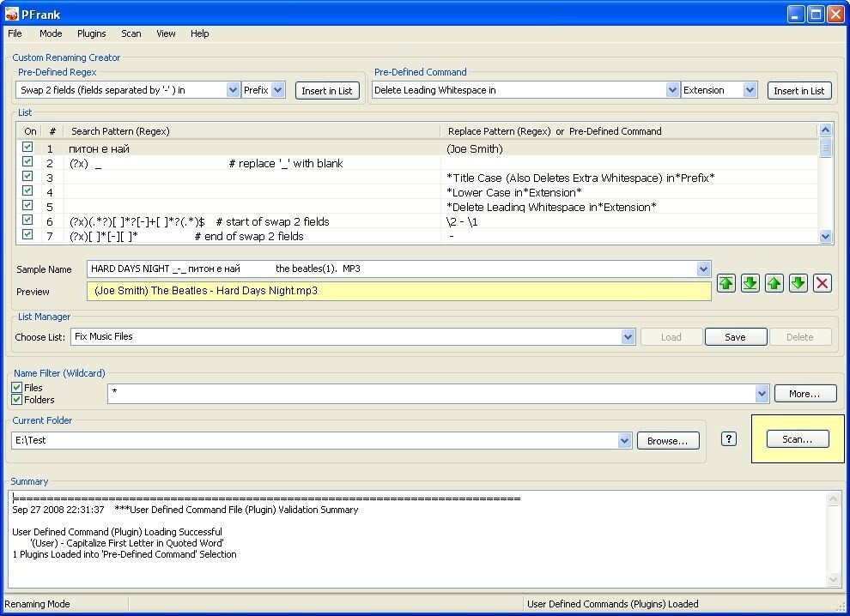Screen dimensions: 850x616
Task: Open the View menu
Action: click(166, 33)
